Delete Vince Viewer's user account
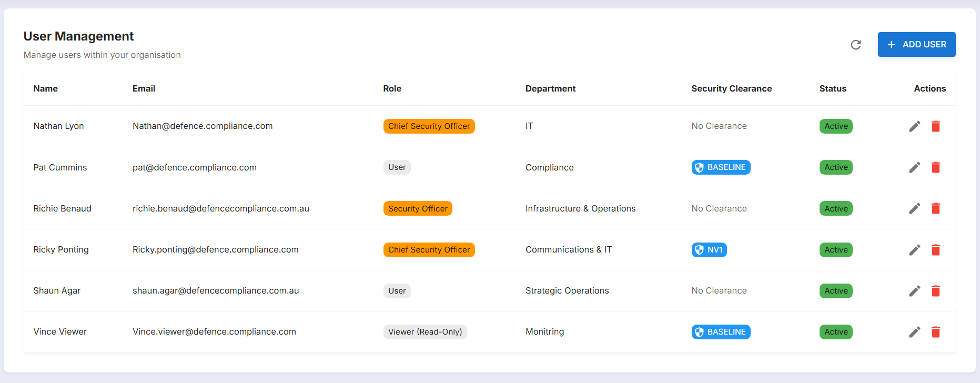The height and width of the screenshot is (383, 980). tap(936, 332)
